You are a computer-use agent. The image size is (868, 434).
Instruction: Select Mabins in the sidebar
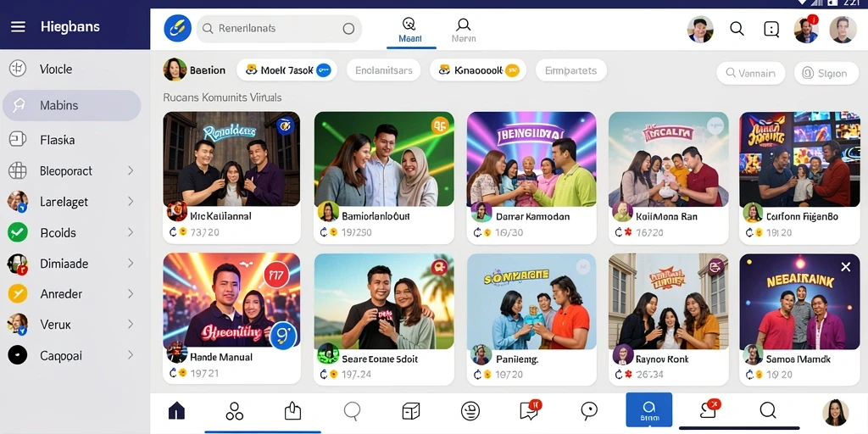(x=71, y=105)
